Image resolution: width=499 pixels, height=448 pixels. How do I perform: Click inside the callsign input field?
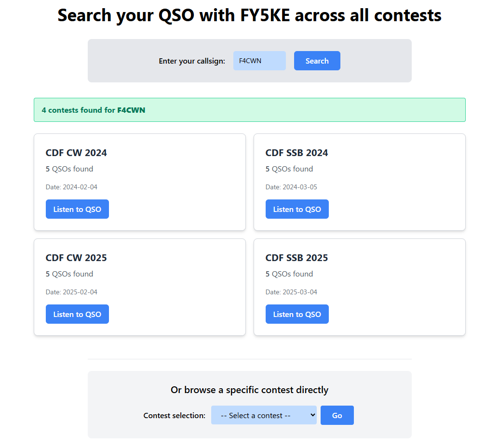click(x=259, y=61)
